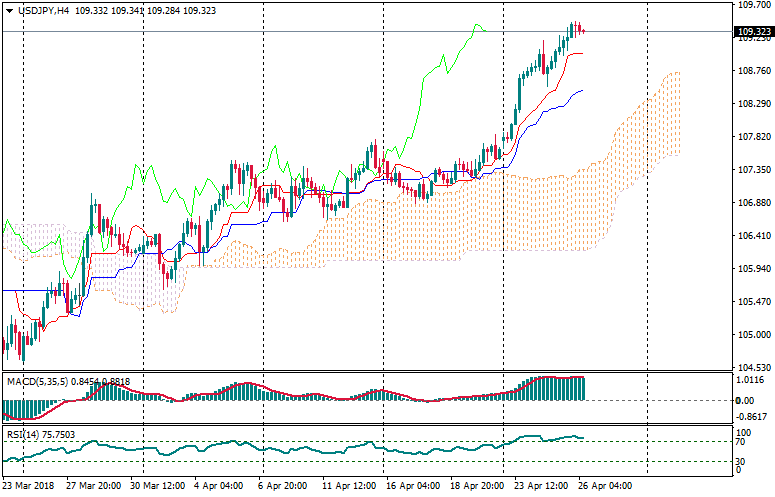The image size is (775, 497).
Task: Click the 30 Mar 12:00 time marker
Action: (x=159, y=487)
